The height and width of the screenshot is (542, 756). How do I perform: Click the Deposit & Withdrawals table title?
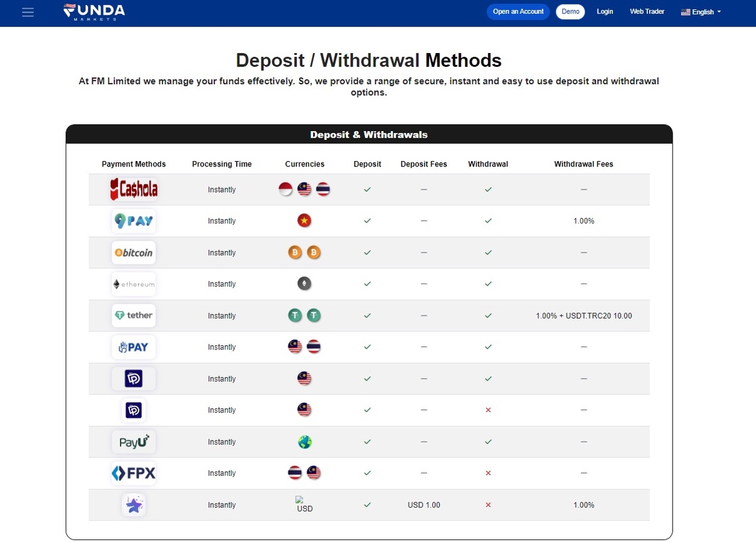click(x=369, y=135)
